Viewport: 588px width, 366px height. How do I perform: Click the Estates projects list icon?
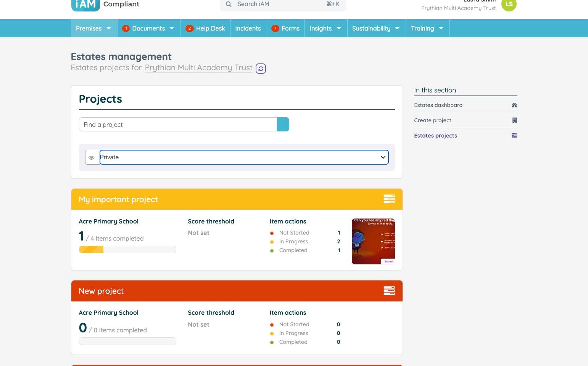click(x=514, y=136)
